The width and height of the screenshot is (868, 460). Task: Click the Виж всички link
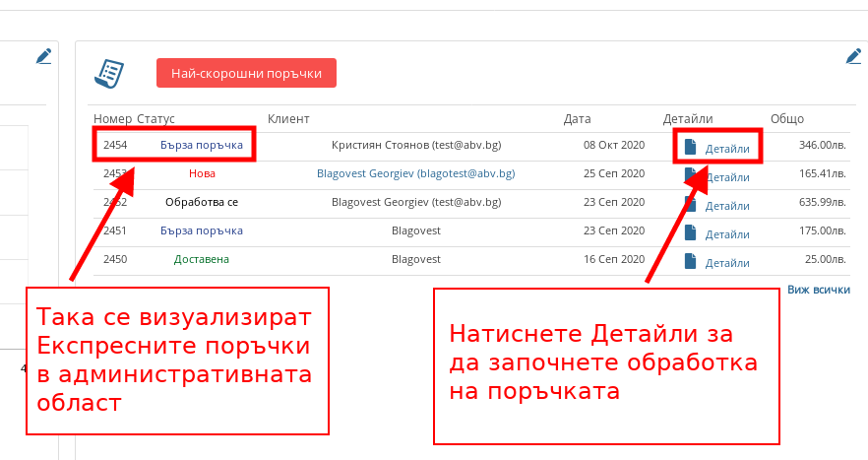[818, 291]
